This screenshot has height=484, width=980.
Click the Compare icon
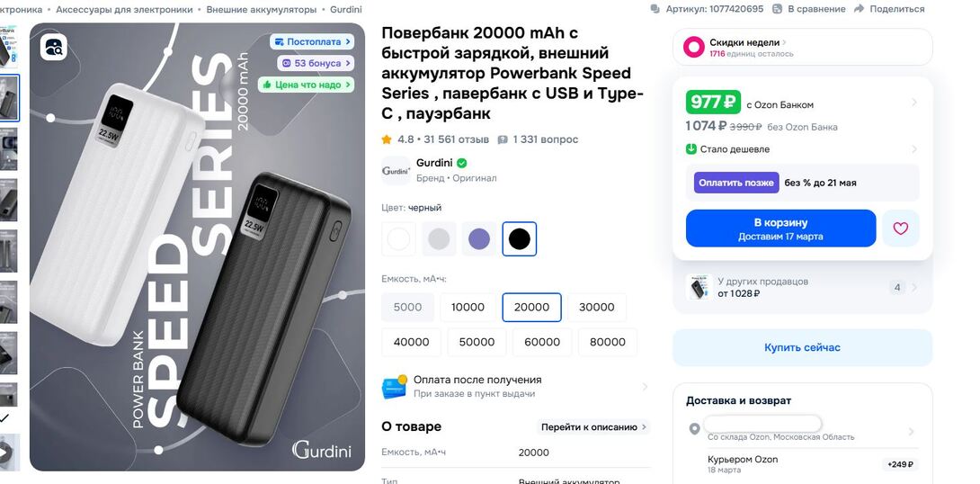[x=778, y=9]
